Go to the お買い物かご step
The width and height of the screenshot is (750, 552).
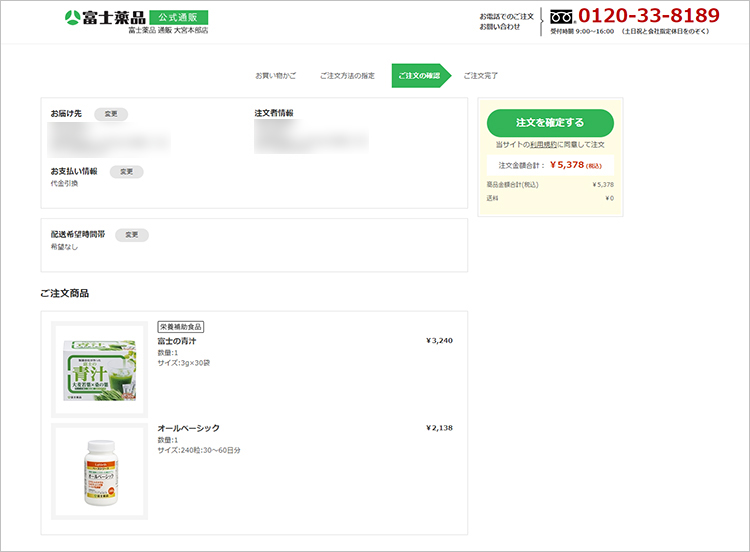point(276,76)
